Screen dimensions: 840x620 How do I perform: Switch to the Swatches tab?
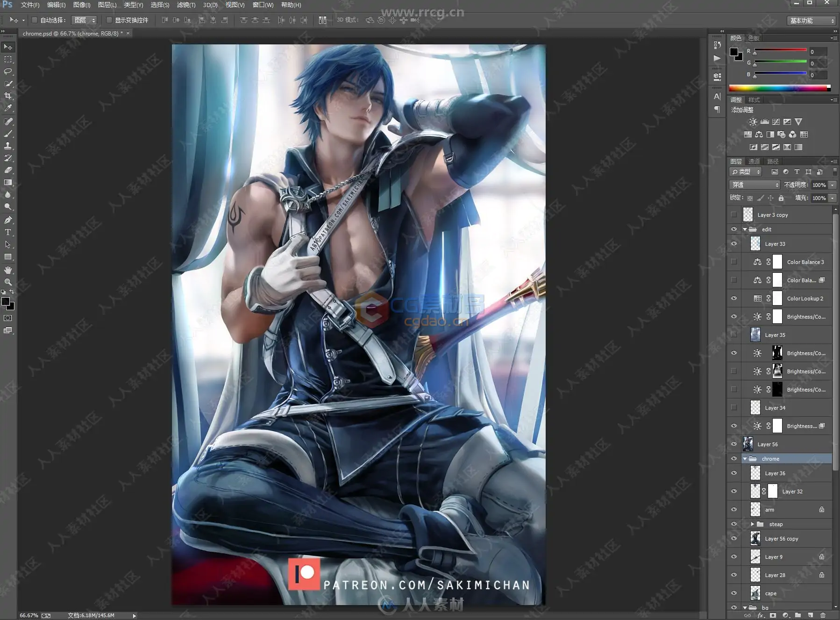[x=754, y=38]
